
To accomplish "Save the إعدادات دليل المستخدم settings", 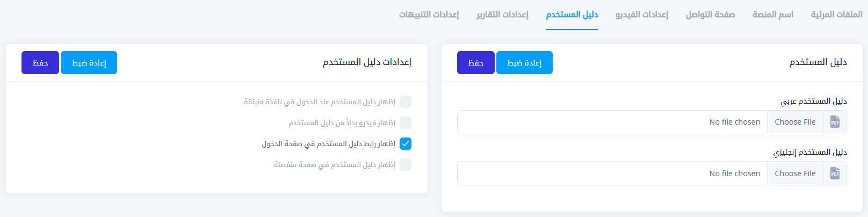I will 40,63.
